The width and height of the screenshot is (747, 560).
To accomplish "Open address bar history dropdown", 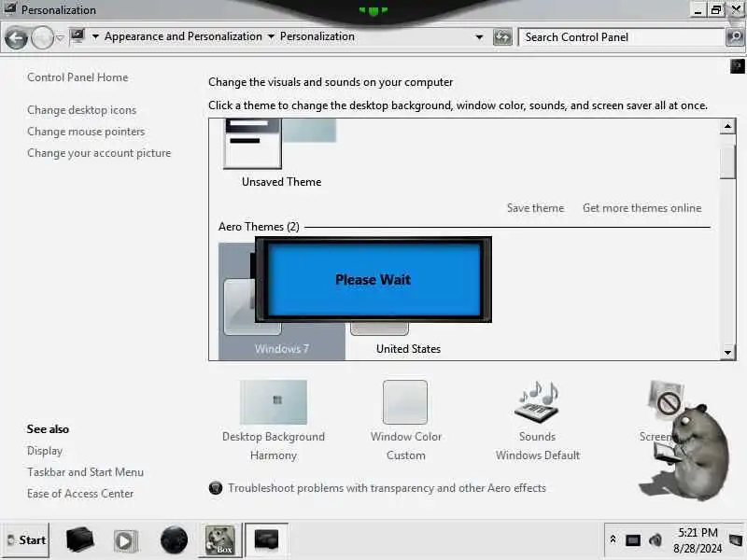I will [x=479, y=37].
